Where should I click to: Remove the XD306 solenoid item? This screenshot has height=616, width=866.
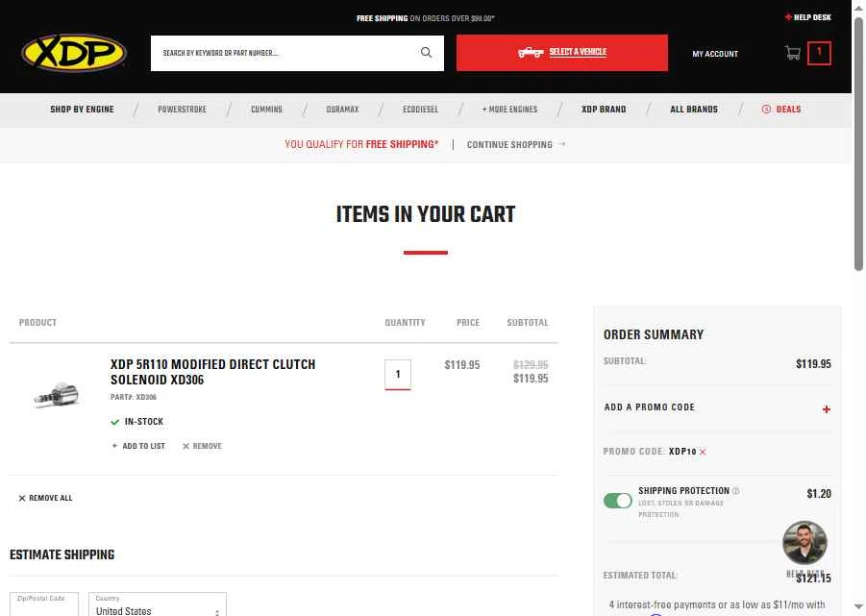tap(202, 446)
